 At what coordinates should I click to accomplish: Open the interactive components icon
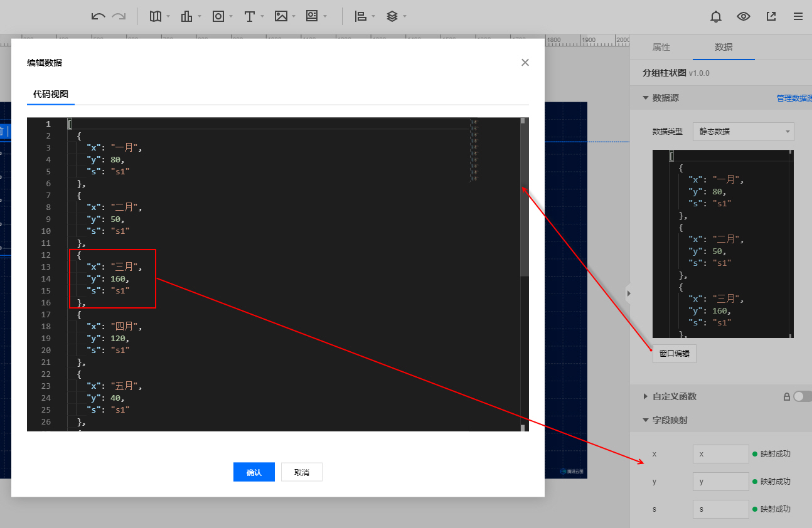pos(312,17)
